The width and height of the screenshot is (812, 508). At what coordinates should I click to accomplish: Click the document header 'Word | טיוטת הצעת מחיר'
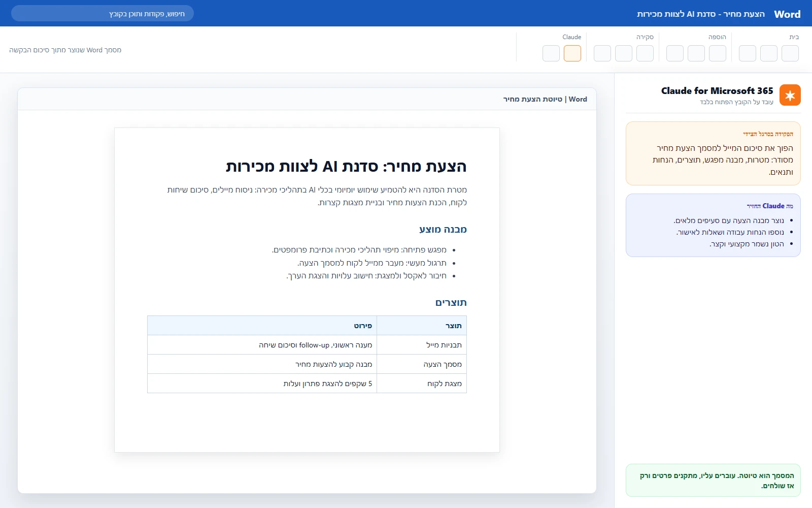[545, 99]
